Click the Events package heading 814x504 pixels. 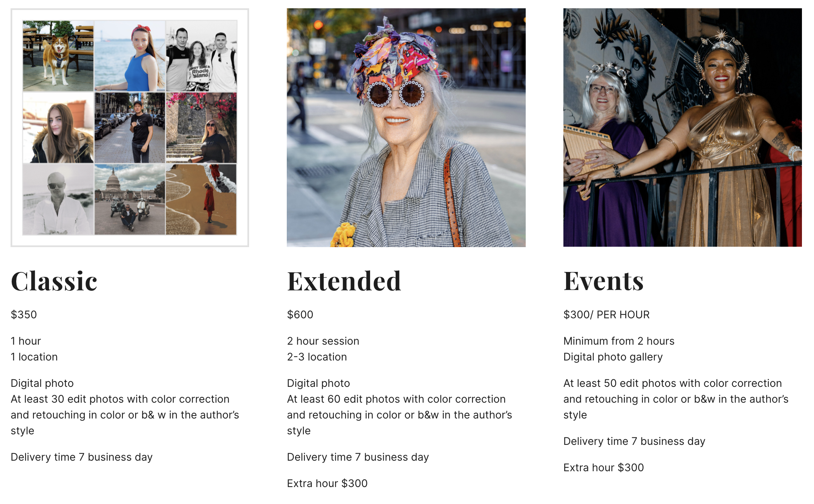tap(603, 281)
